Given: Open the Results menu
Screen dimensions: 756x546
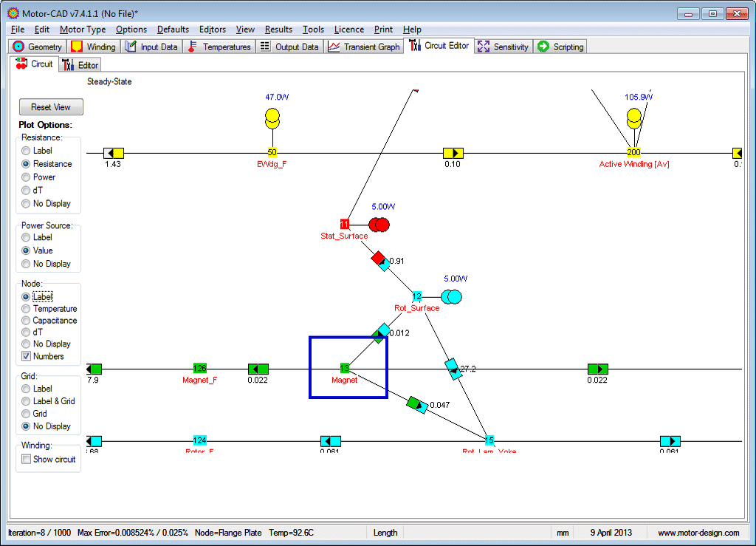Looking at the screenshot, I should 278,30.
